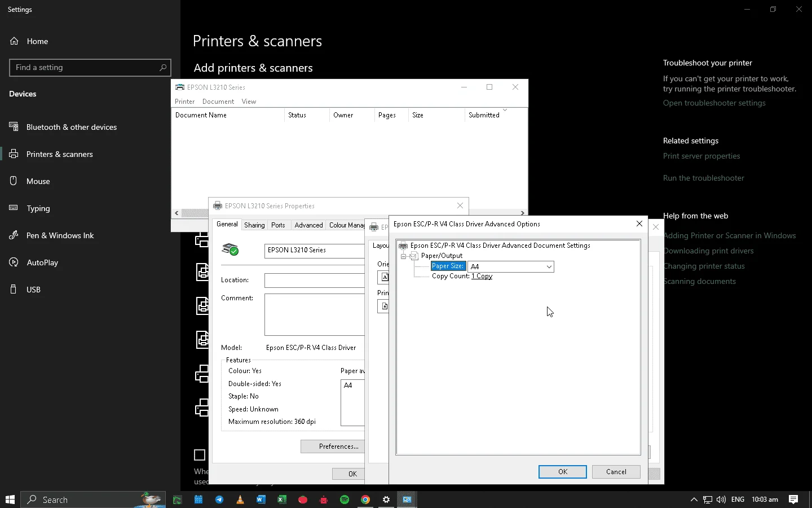Click the printer-with-checkmark icon in Properties

click(230, 249)
